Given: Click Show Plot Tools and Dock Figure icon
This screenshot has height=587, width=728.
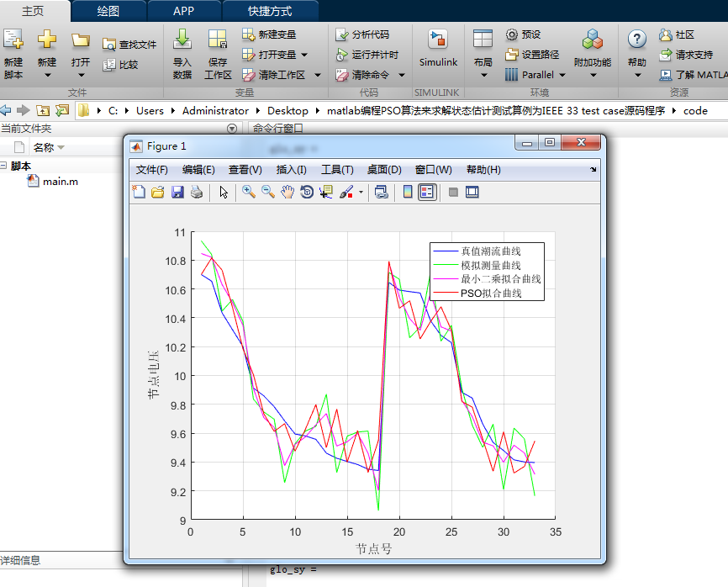Looking at the screenshot, I should tap(472, 192).
